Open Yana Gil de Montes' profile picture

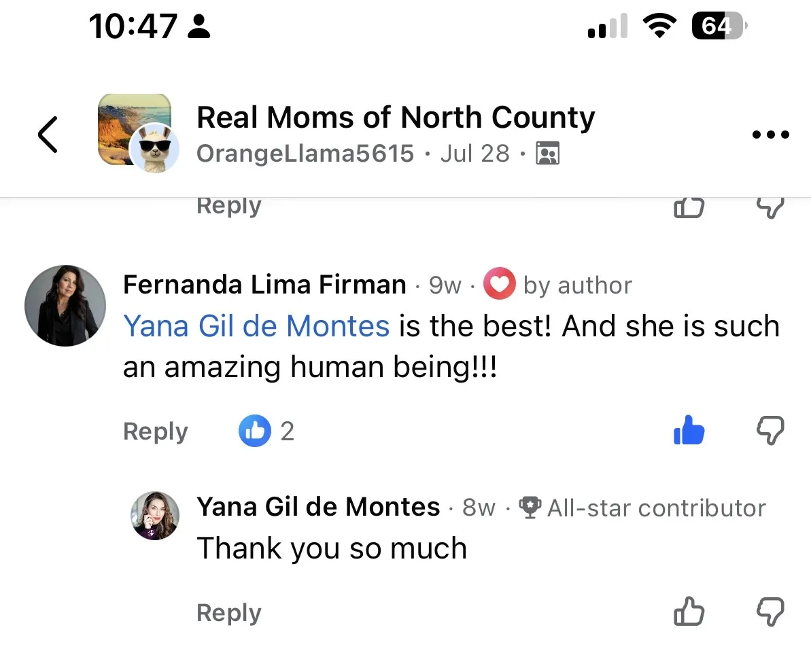coord(154,515)
